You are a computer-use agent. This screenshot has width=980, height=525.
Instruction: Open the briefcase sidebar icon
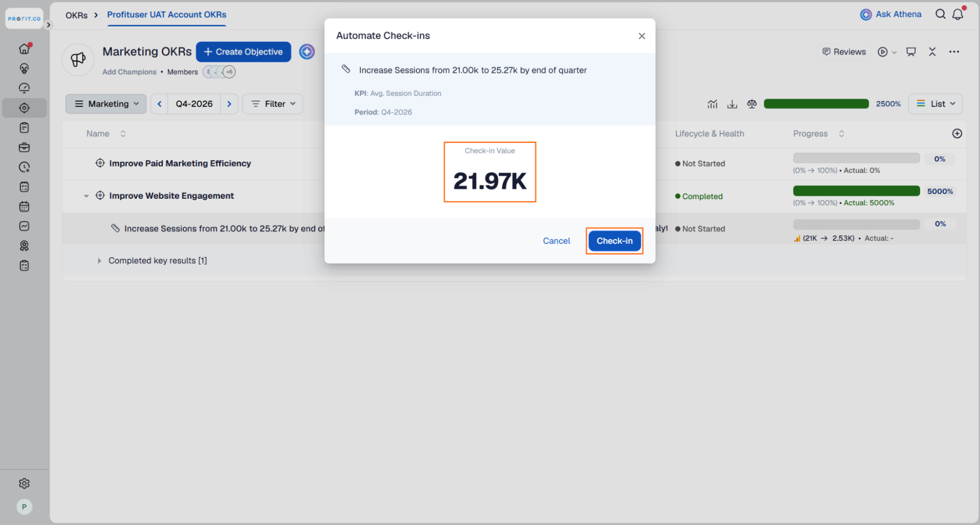tap(24, 147)
